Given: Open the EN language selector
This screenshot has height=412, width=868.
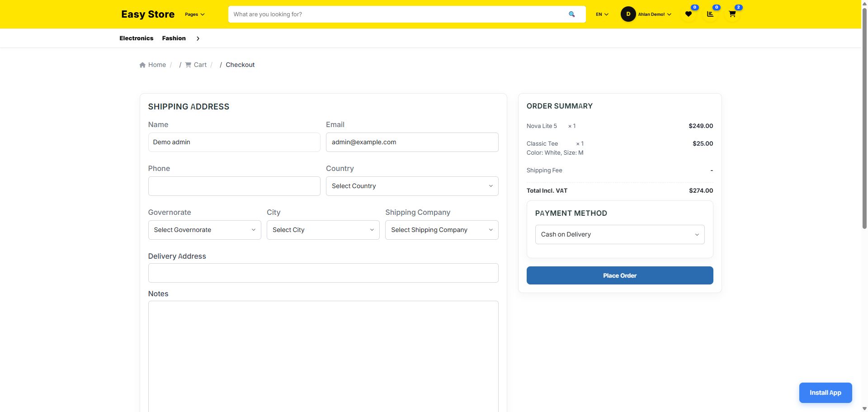Looking at the screenshot, I should [x=602, y=14].
